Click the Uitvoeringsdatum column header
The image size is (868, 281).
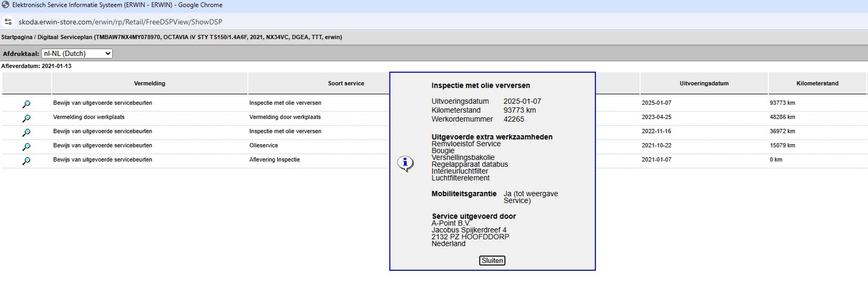[x=703, y=84]
